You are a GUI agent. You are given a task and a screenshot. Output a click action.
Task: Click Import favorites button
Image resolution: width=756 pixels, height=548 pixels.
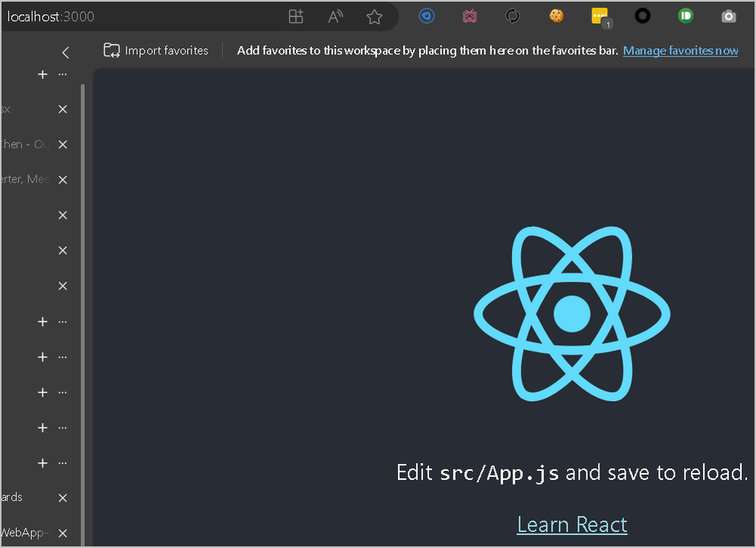pyautogui.click(x=156, y=50)
